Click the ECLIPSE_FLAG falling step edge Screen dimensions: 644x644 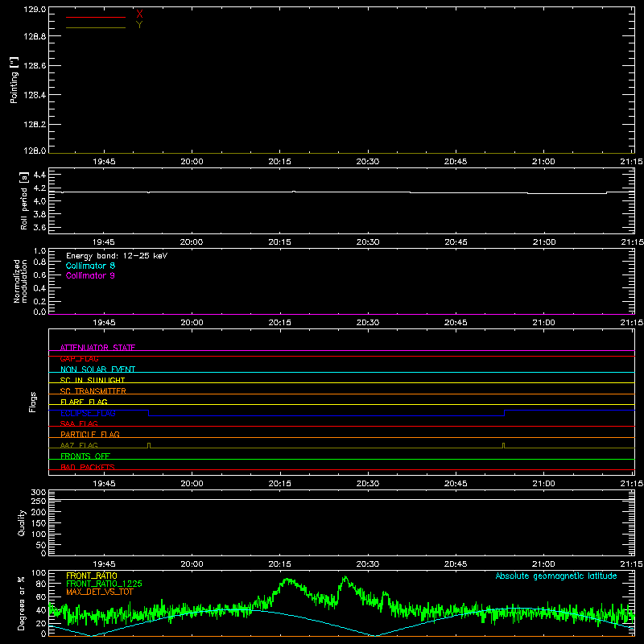tap(149, 413)
